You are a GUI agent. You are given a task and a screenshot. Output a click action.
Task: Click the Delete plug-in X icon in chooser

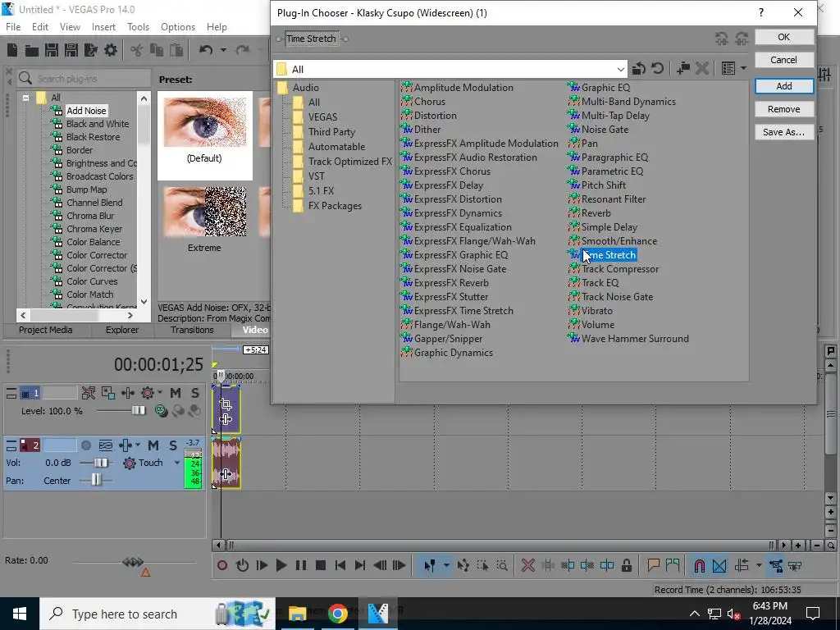tap(702, 69)
